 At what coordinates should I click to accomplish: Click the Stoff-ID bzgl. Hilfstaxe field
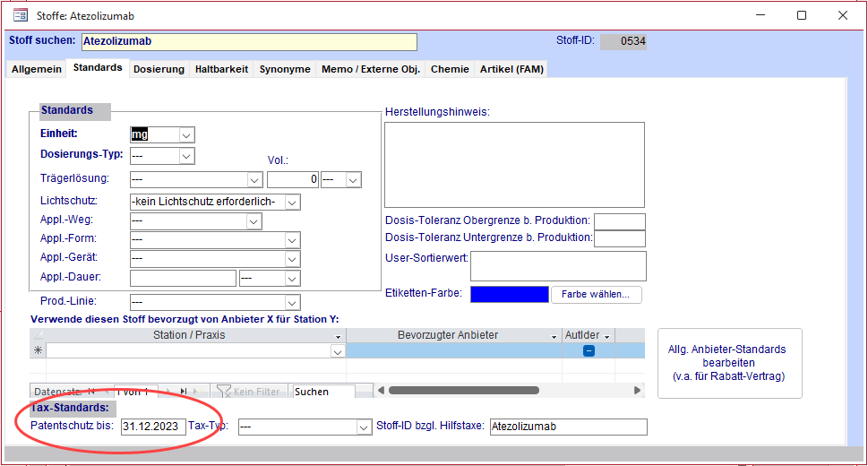(x=568, y=427)
